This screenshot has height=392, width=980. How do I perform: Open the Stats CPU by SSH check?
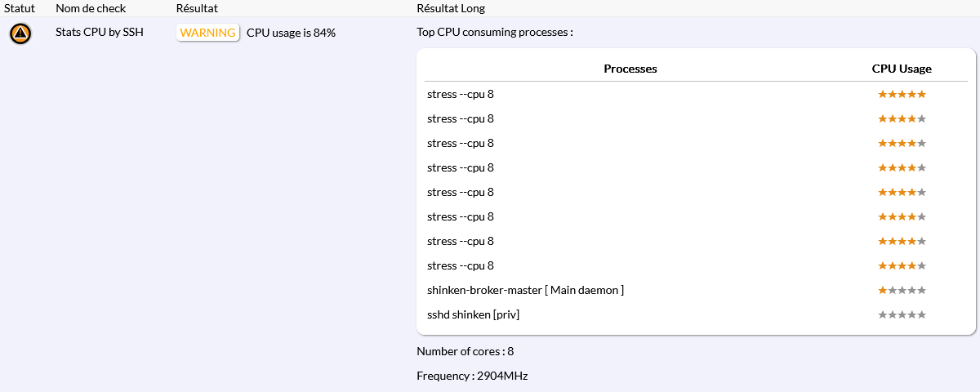(100, 33)
